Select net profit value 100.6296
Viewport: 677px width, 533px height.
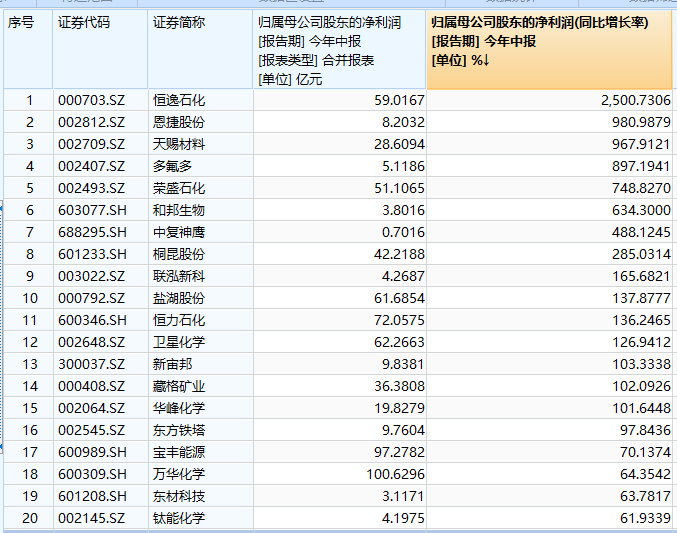tap(339, 475)
